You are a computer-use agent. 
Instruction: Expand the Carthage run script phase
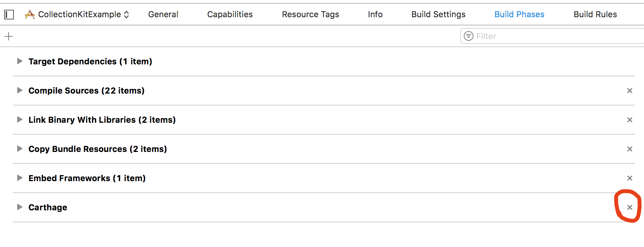(x=19, y=207)
